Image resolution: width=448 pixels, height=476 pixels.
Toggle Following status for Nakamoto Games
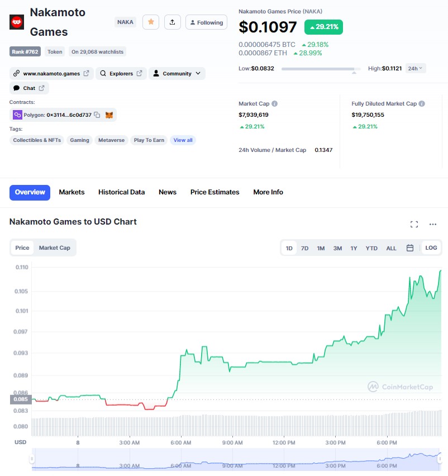[206, 22]
